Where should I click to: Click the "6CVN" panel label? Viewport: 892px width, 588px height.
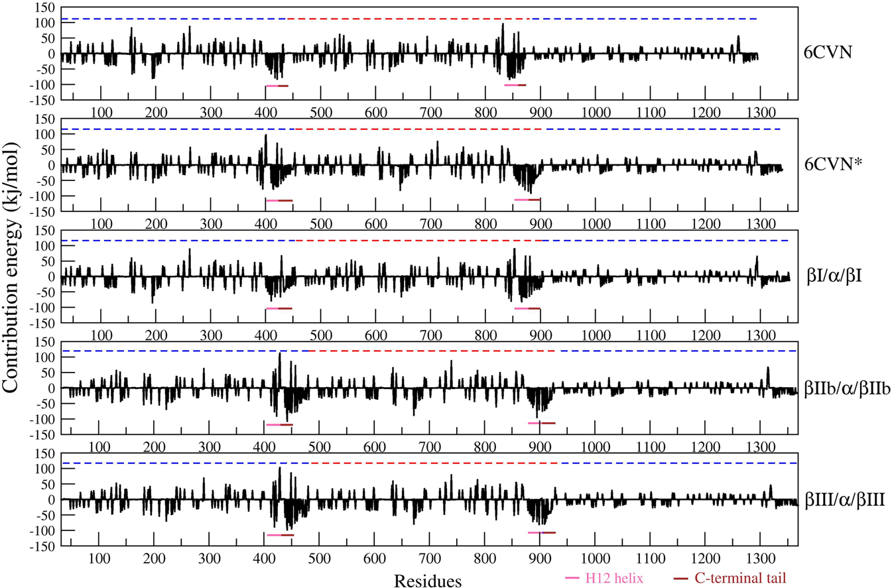coord(827,52)
